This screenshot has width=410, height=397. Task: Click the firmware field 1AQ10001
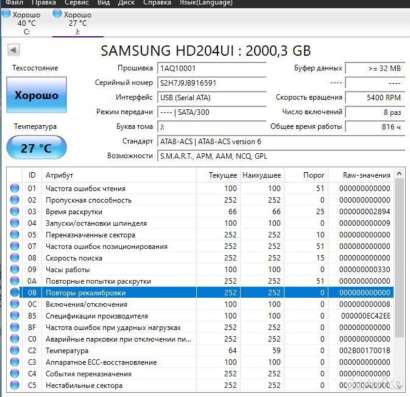(211, 68)
